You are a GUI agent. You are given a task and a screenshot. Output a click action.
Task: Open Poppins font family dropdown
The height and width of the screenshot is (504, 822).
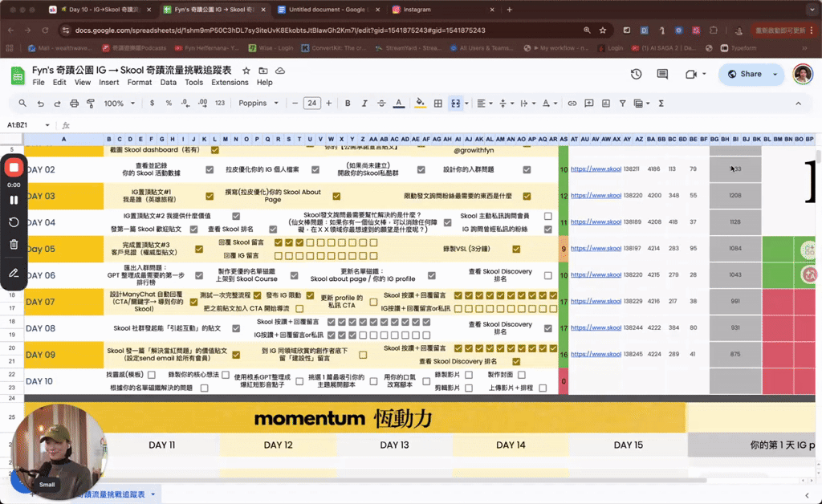(x=258, y=104)
